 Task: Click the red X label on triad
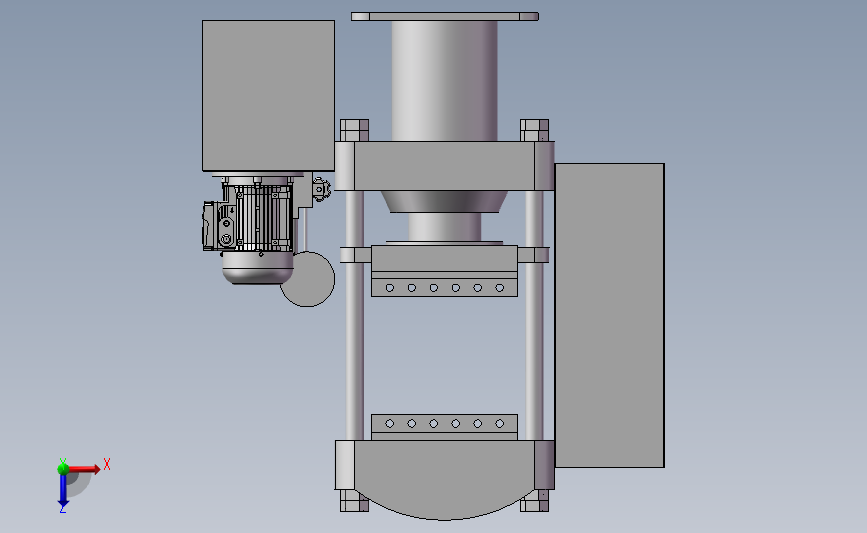pos(107,464)
